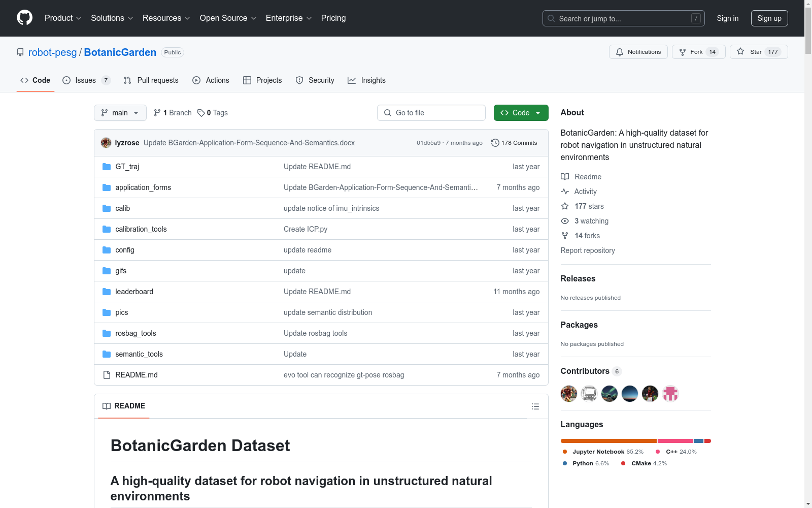Open the latest commit message link
The width and height of the screenshot is (812, 508).
click(249, 143)
